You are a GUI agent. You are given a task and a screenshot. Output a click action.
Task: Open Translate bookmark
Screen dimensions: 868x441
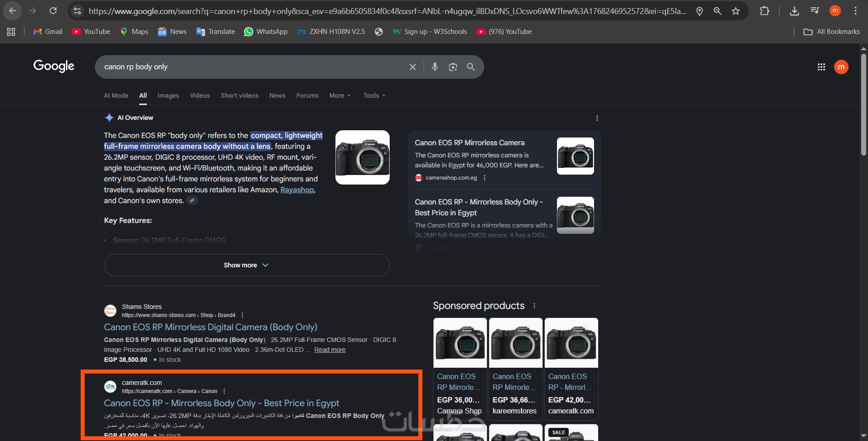(216, 32)
